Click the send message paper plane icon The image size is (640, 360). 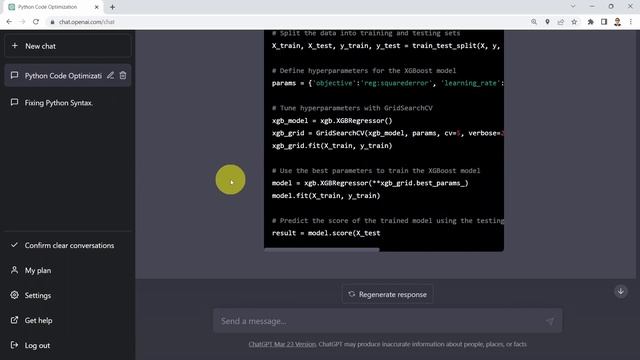(x=550, y=321)
